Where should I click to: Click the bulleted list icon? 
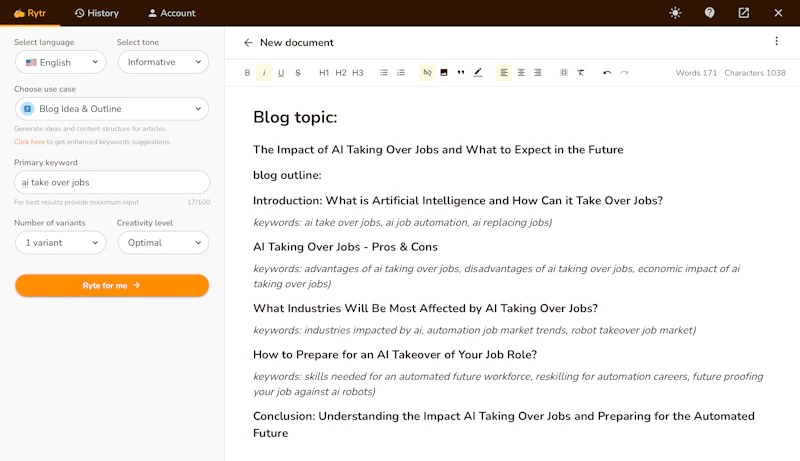coord(384,73)
